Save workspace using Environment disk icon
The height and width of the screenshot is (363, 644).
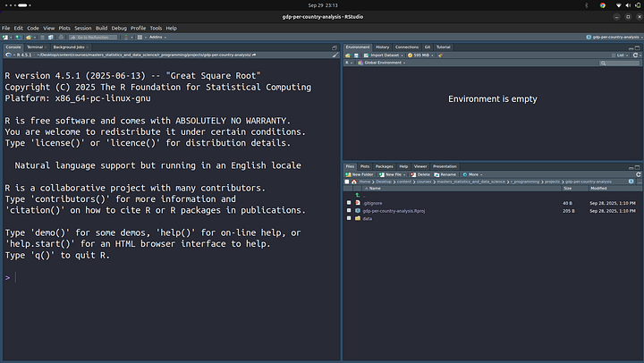point(356,55)
